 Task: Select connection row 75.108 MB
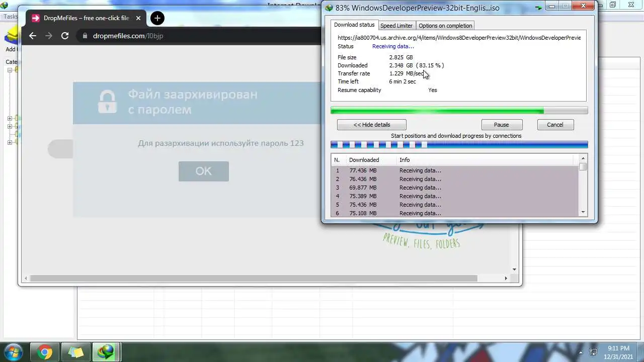pyautogui.click(x=455, y=213)
